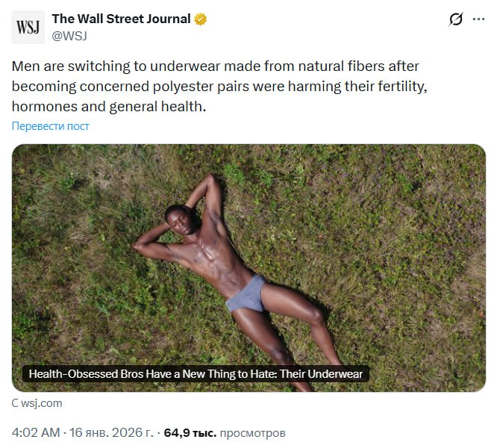This screenshot has height=448, width=494.
Task: Open the Grok icon beside the post
Action: tap(455, 20)
